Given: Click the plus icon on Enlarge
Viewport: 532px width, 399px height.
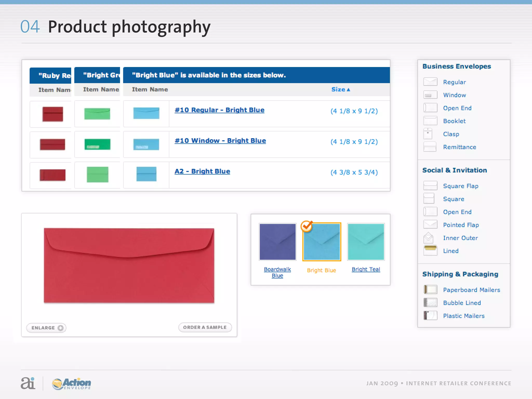Looking at the screenshot, I should coord(61,328).
